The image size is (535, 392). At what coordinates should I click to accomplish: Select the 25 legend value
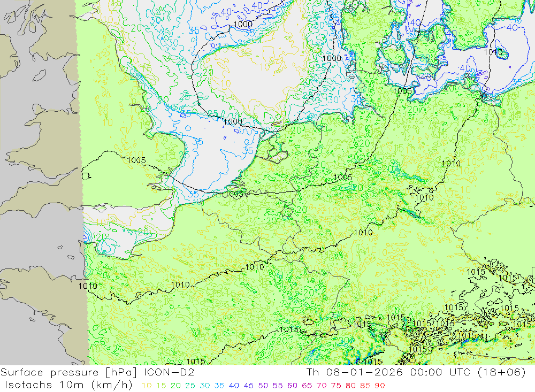click(190, 386)
